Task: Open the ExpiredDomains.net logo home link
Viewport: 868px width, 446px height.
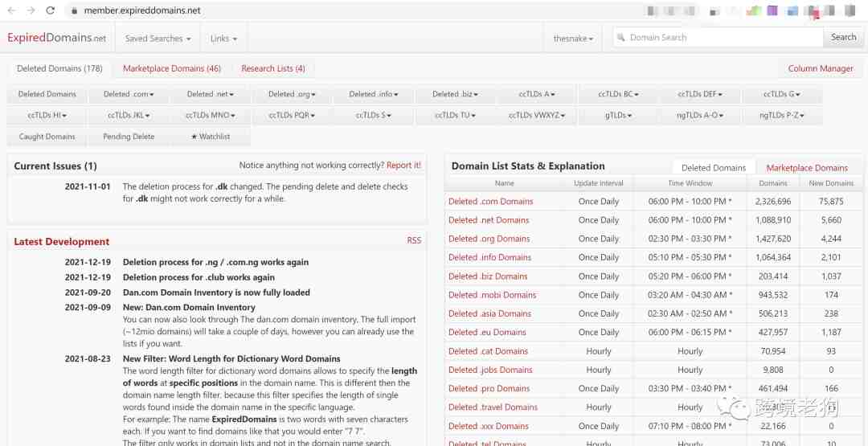Action: [56, 39]
